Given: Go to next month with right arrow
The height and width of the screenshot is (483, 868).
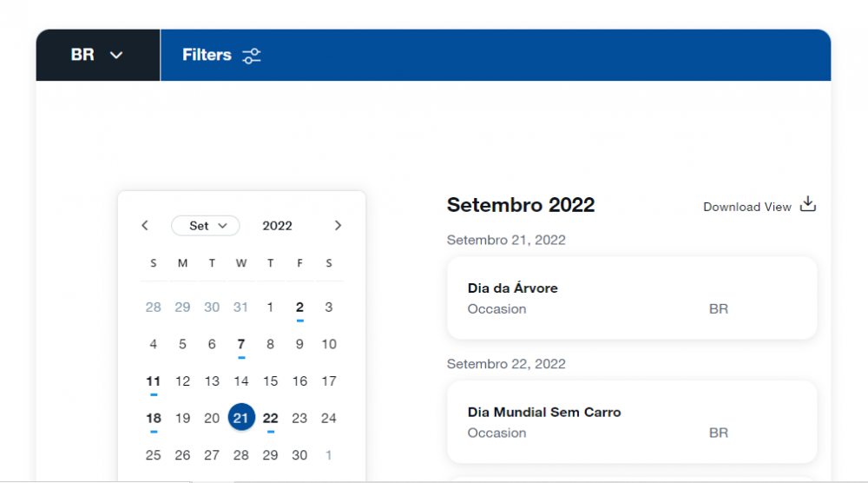Looking at the screenshot, I should click(x=338, y=226).
